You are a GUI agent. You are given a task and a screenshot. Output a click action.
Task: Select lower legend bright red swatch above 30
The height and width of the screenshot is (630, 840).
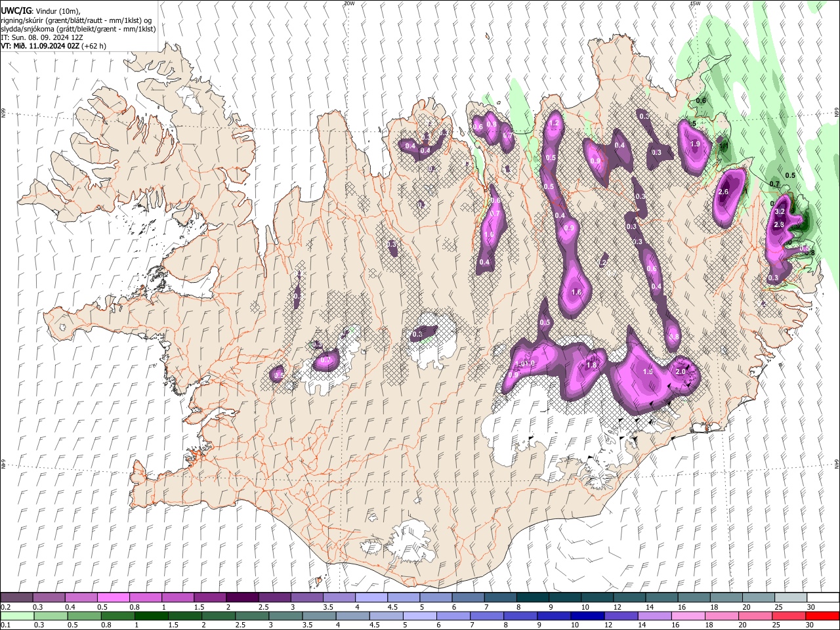click(x=823, y=616)
